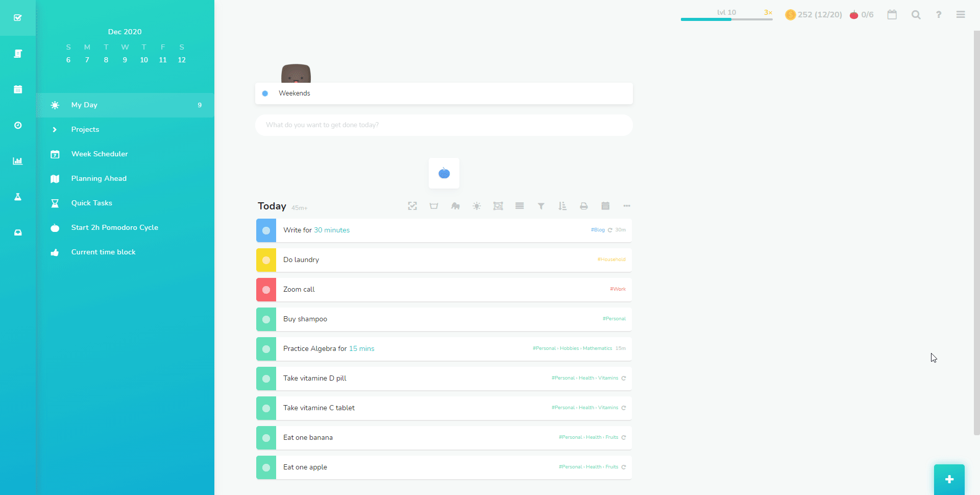Check off the Do laundry task

pyautogui.click(x=266, y=260)
